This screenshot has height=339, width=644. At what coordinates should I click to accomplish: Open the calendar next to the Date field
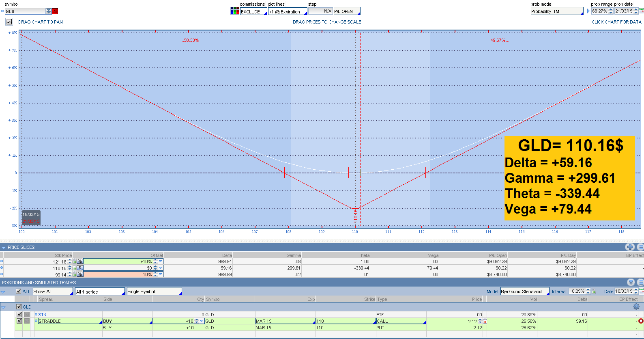click(642, 291)
